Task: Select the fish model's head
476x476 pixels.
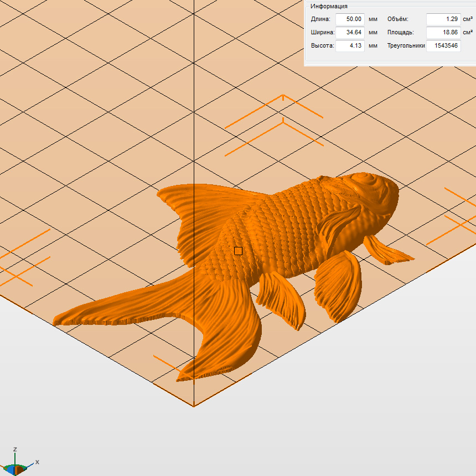Action: click(374, 194)
